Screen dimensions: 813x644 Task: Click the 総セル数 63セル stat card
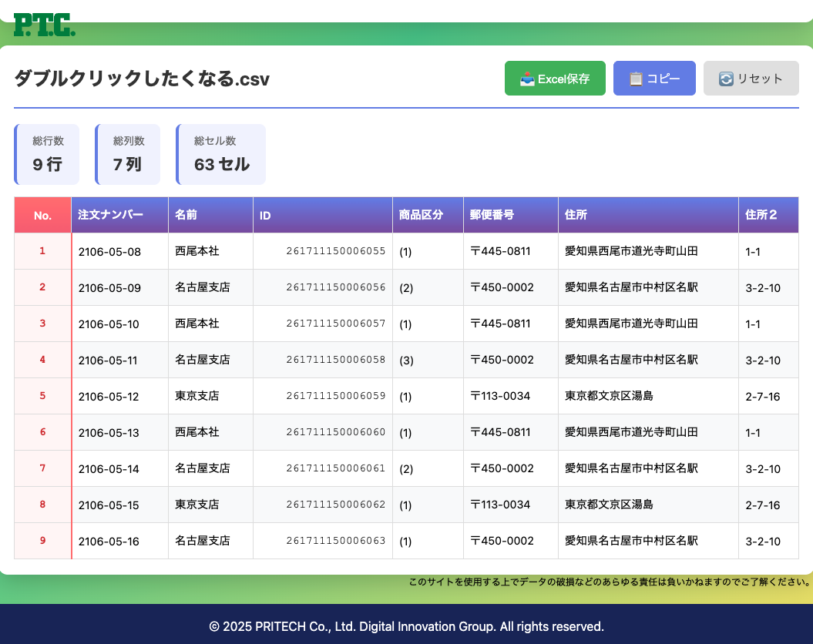point(221,154)
